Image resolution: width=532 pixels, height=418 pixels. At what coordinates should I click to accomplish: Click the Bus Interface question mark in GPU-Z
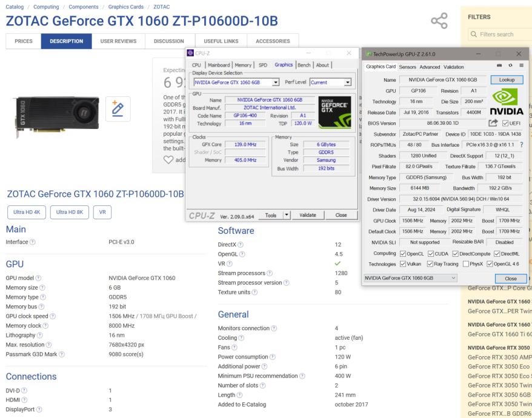point(522,145)
